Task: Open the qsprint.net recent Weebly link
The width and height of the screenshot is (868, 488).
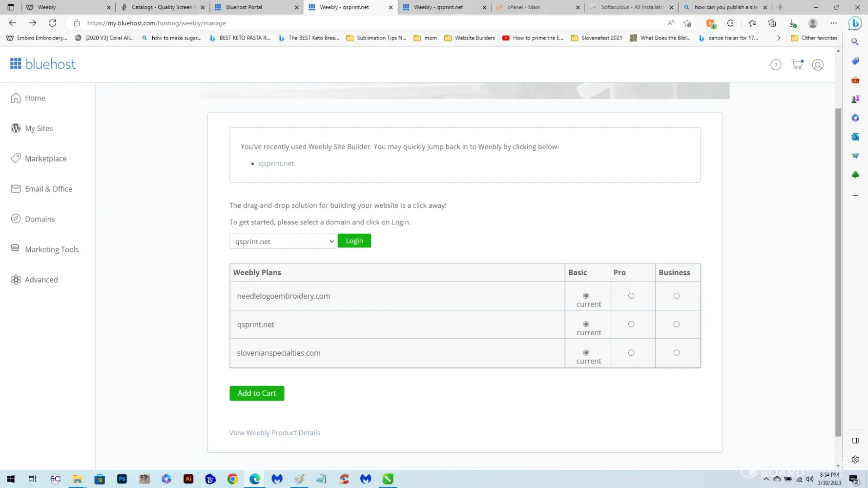Action: click(276, 163)
